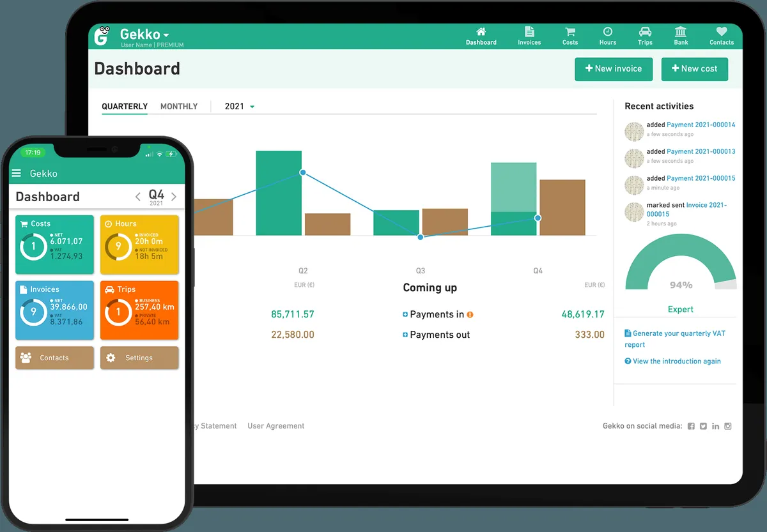Click the 94% Expert progress gauge
This screenshot has height=532, width=767.
tap(681, 262)
